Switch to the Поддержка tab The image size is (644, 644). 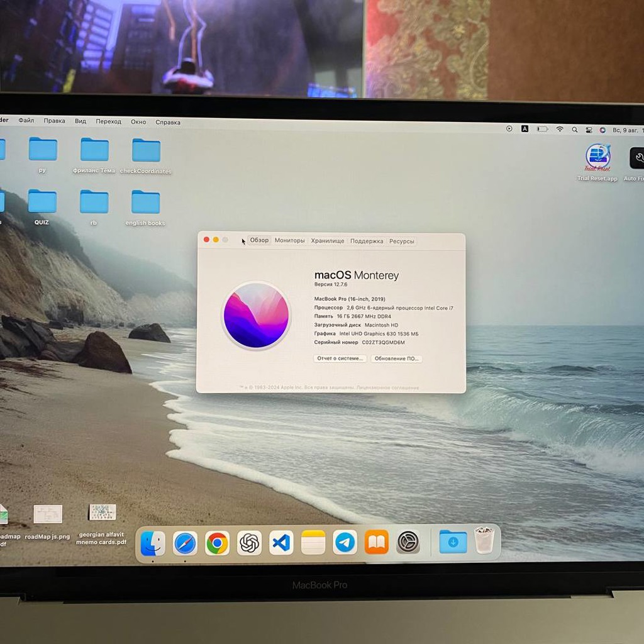click(367, 241)
